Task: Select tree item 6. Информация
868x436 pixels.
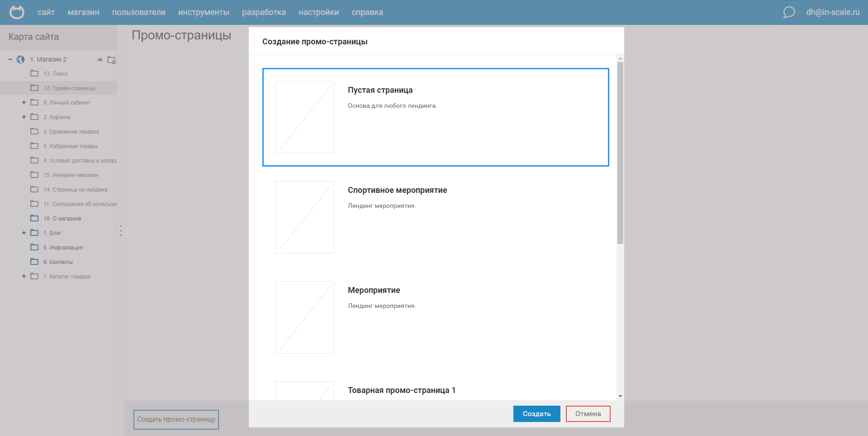Action: tap(63, 248)
